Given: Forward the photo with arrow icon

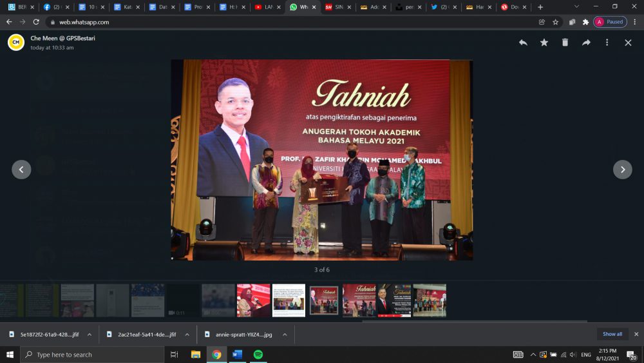Looking at the screenshot, I should point(586,43).
